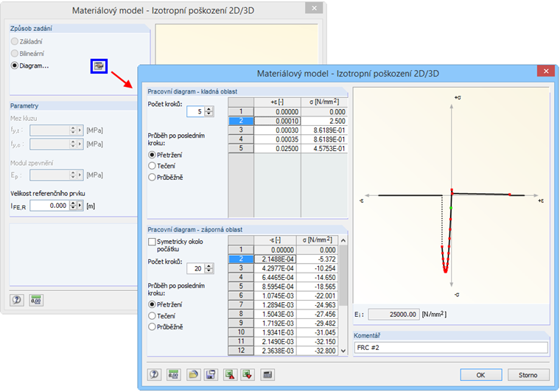Viewport: 560px width, 392px height.
Task: Click positive step count field showing 5
Action: point(196,112)
